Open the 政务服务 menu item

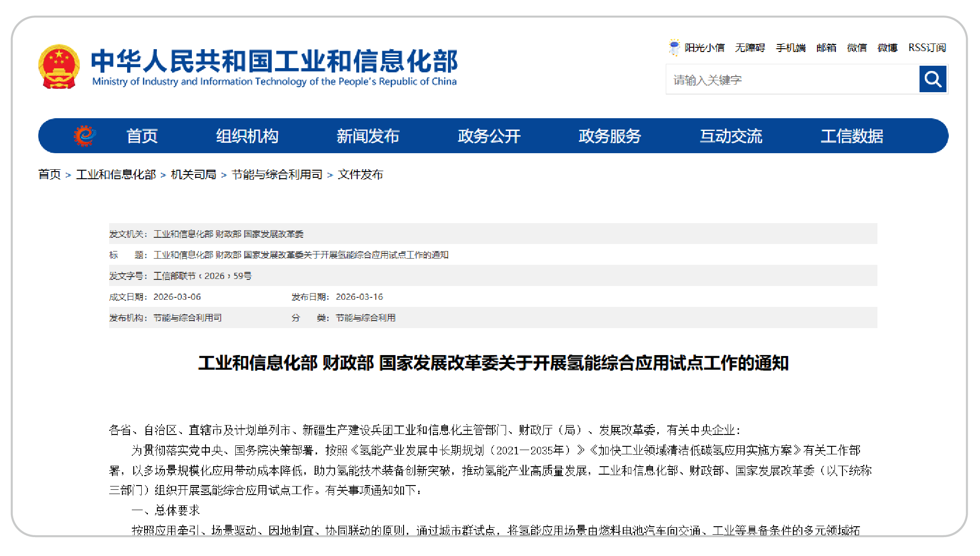[x=610, y=136]
